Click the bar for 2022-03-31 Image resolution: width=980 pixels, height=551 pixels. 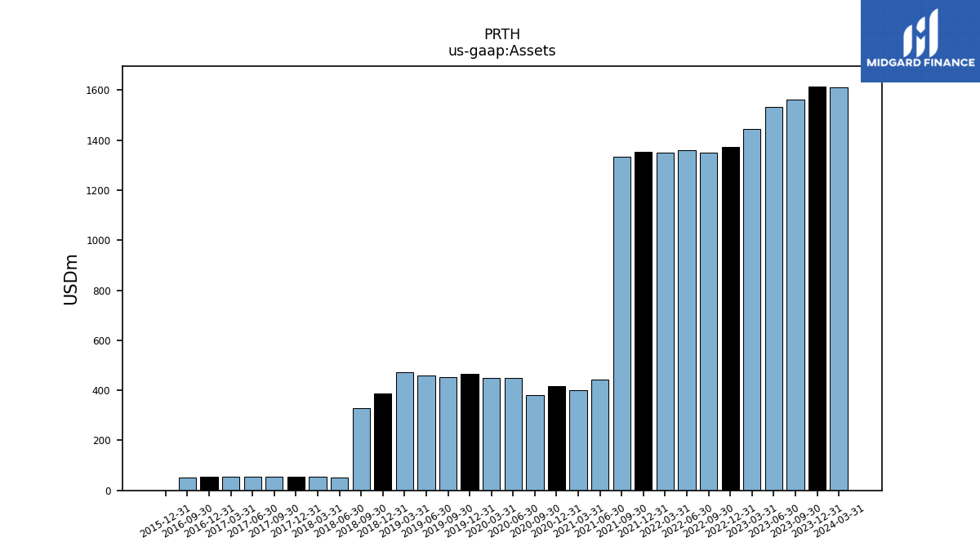tap(665, 322)
